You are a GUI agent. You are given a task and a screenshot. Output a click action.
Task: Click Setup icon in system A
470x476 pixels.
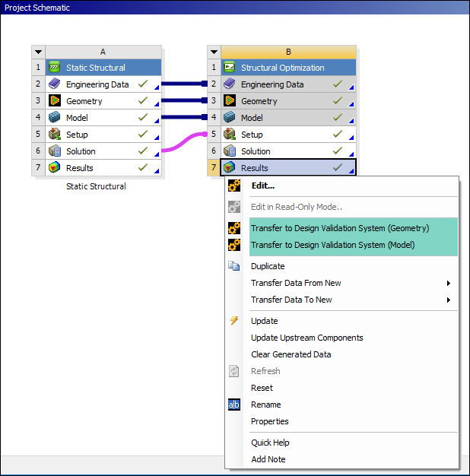point(55,134)
